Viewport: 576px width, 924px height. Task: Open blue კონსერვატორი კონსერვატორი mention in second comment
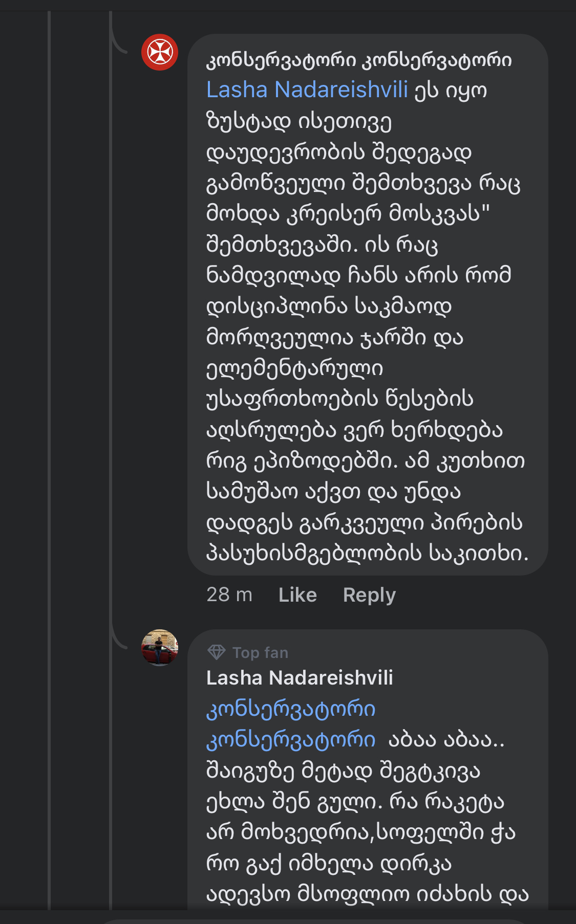pyautogui.click(x=290, y=724)
